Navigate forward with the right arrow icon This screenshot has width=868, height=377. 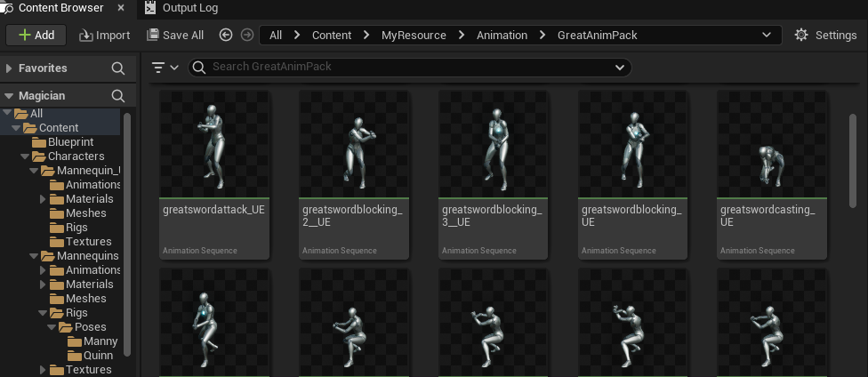point(247,35)
